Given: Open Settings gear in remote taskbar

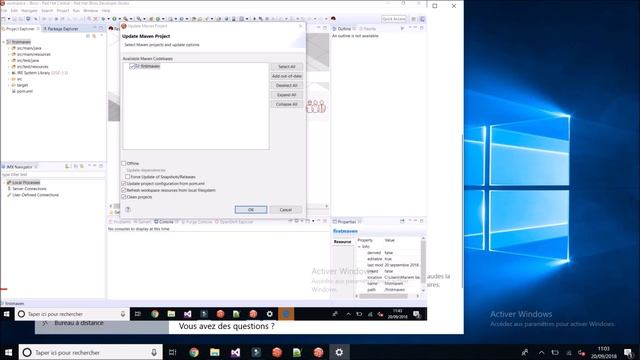Looking at the screenshot, I should (269, 314).
